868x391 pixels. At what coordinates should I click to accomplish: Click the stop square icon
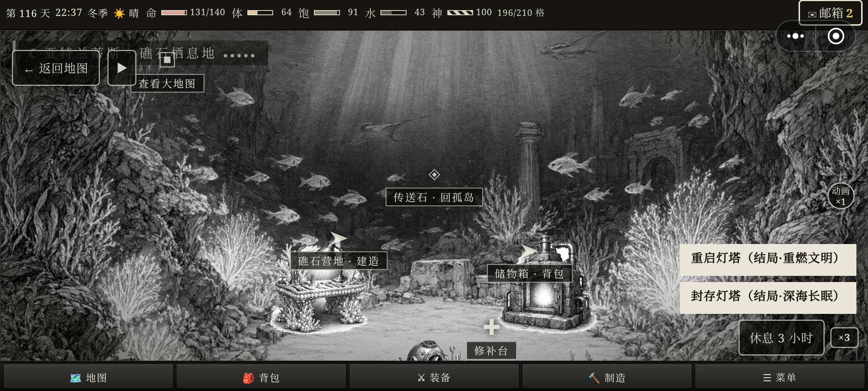coord(167,60)
